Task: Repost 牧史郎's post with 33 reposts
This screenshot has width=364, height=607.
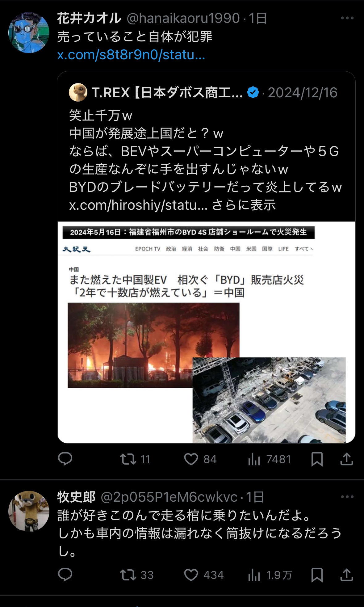Action: [136, 575]
